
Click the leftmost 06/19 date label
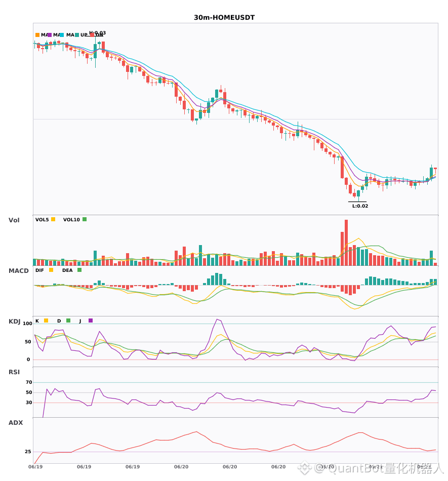click(35, 467)
